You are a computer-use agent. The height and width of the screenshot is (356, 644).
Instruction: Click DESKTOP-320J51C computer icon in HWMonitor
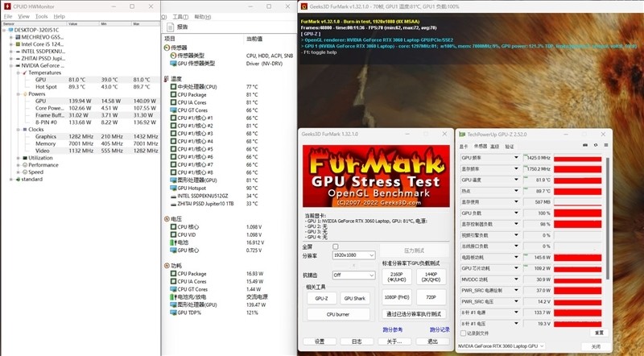tap(10, 30)
